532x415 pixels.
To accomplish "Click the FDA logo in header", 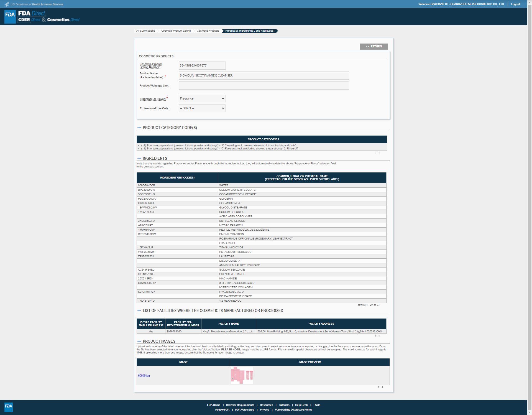I will point(10,16).
